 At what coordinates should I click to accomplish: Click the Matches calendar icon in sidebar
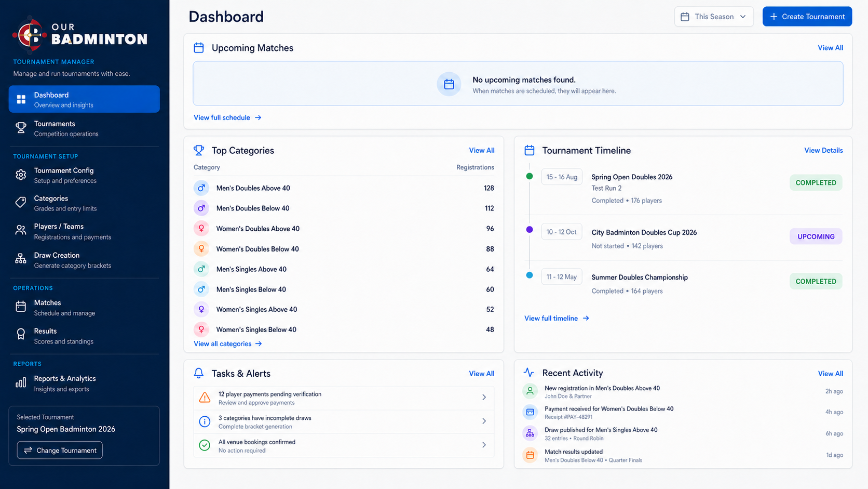tap(21, 307)
